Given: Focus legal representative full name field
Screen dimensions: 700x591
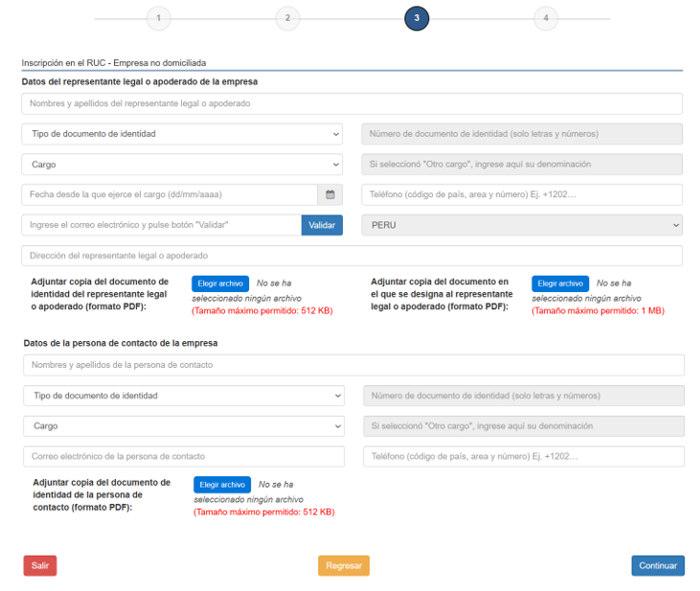Looking at the screenshot, I should click(351, 103).
